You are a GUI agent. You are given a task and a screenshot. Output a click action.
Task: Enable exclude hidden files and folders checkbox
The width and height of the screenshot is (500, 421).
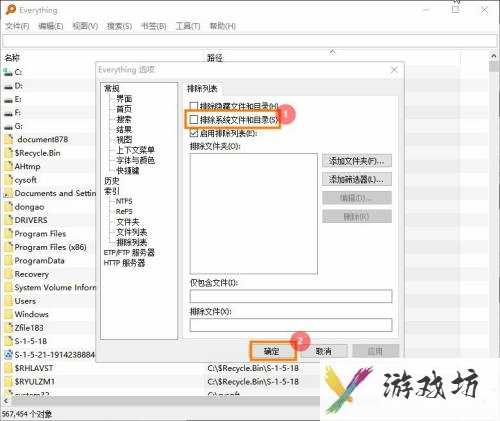[194, 106]
